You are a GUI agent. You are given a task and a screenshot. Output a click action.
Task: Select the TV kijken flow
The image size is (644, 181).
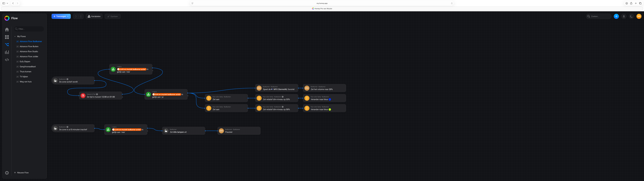(24, 77)
